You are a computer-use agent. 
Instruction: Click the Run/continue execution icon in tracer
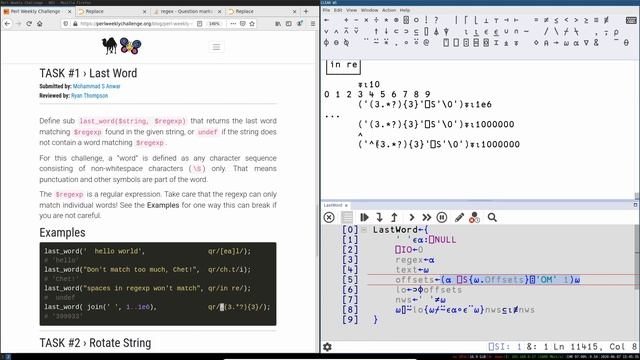tap(364, 218)
